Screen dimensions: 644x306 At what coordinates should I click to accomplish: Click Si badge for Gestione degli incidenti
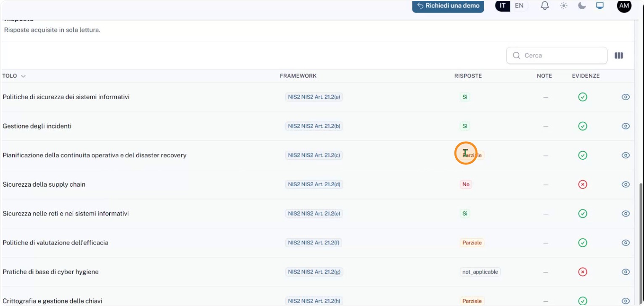[x=465, y=126]
